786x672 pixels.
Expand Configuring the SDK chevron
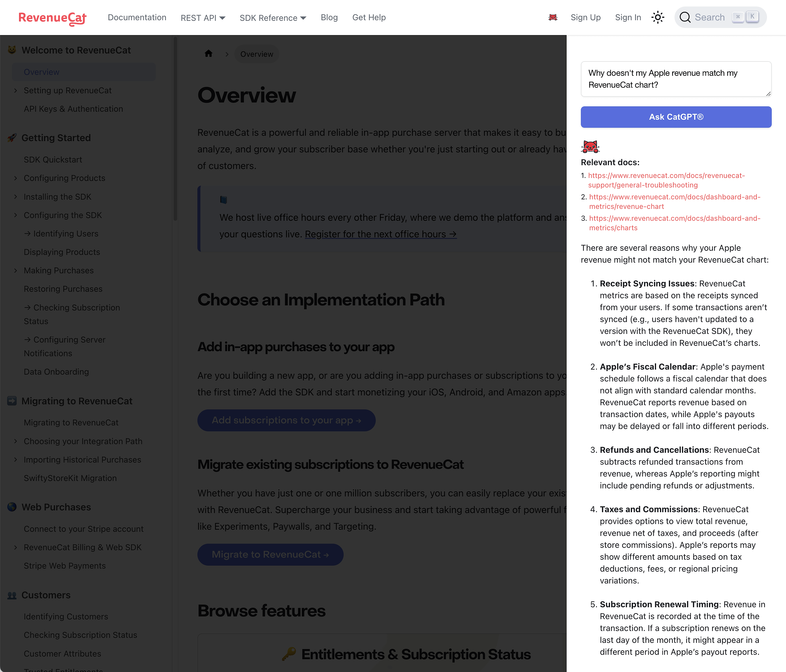tap(15, 215)
